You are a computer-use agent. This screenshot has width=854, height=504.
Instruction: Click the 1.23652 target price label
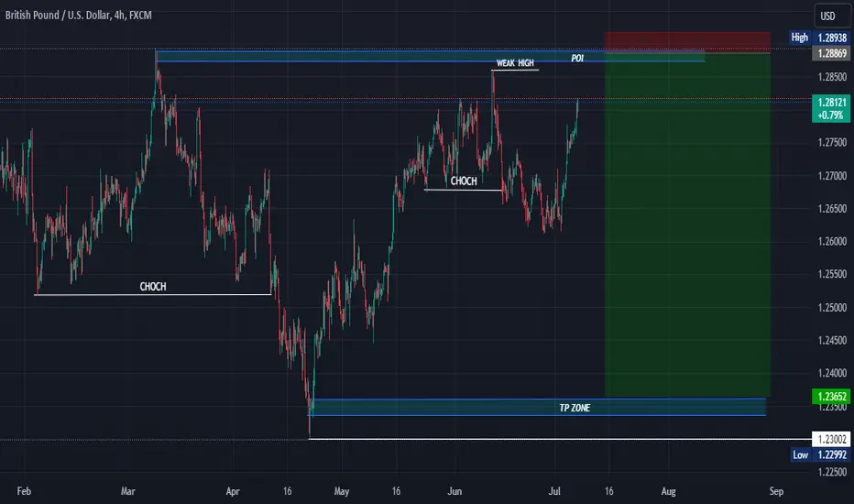click(x=831, y=397)
